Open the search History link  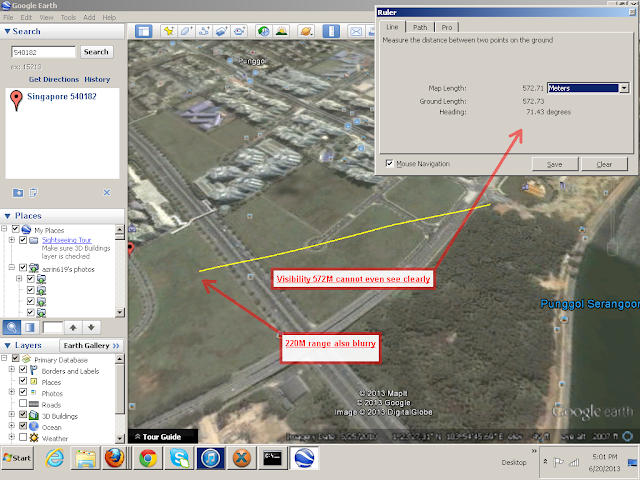click(x=97, y=80)
